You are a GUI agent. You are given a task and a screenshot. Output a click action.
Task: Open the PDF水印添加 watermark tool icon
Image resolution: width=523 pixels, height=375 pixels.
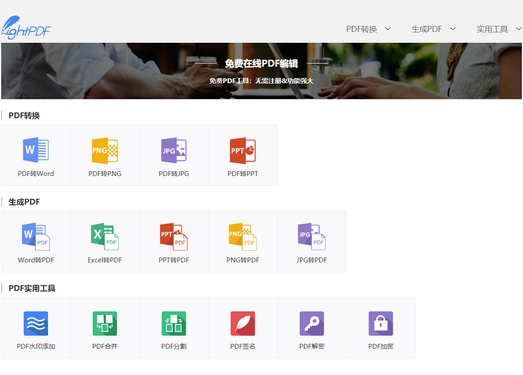click(x=36, y=323)
